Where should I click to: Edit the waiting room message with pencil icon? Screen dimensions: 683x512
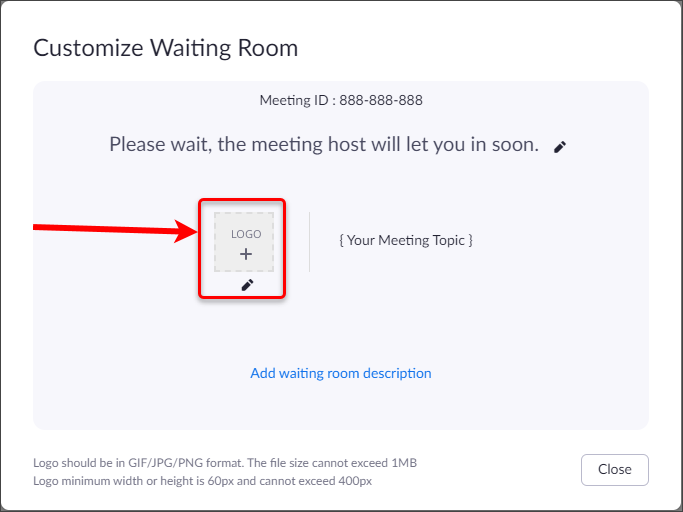(x=560, y=147)
